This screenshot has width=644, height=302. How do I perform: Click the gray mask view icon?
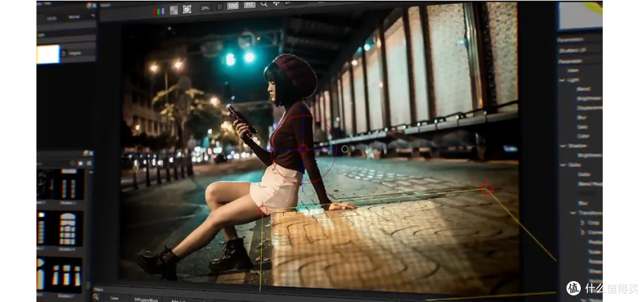[174, 10]
